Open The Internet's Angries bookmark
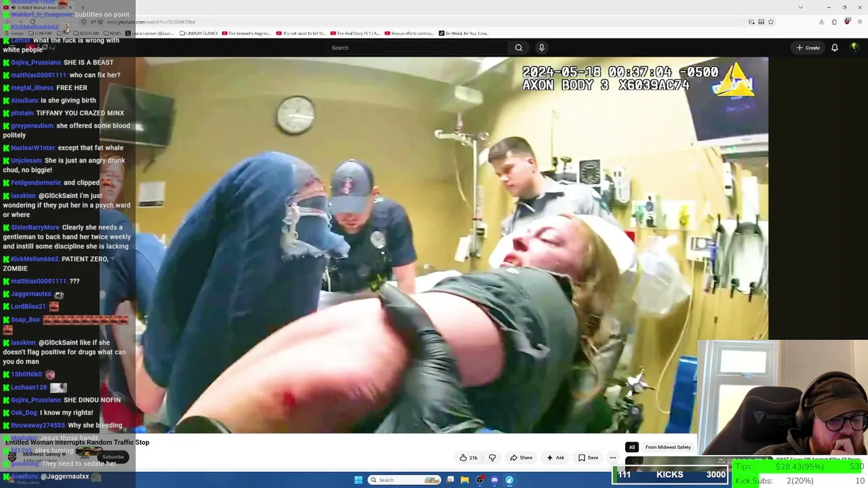 tap(247, 33)
